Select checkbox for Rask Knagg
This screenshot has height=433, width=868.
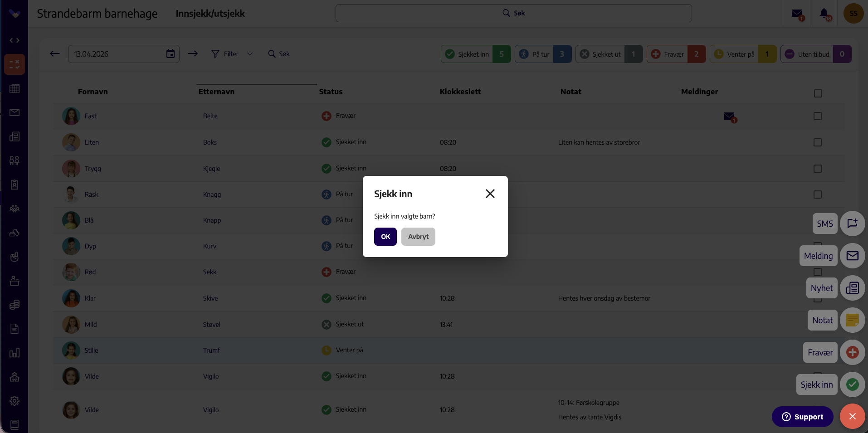pos(817,195)
